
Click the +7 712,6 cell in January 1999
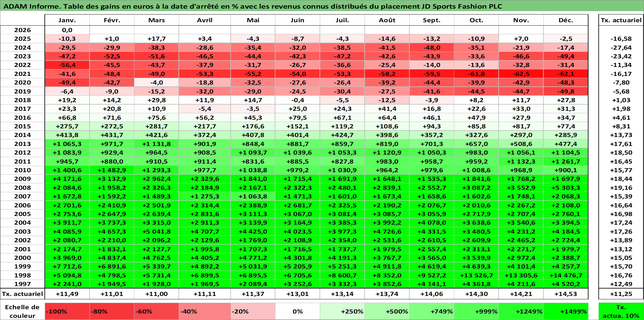pyautogui.click(x=67, y=266)
